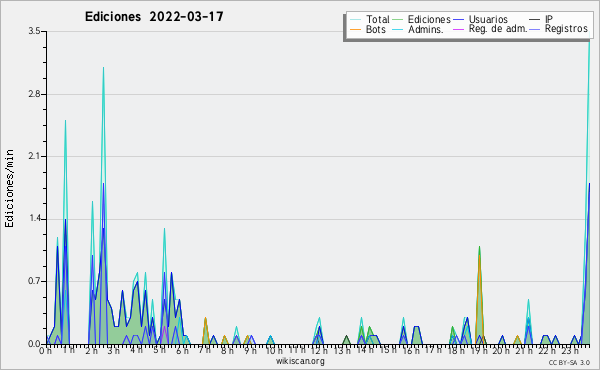The width and height of the screenshot is (600, 370).
Task: Click the 23 h axis label
Action: tap(569, 350)
